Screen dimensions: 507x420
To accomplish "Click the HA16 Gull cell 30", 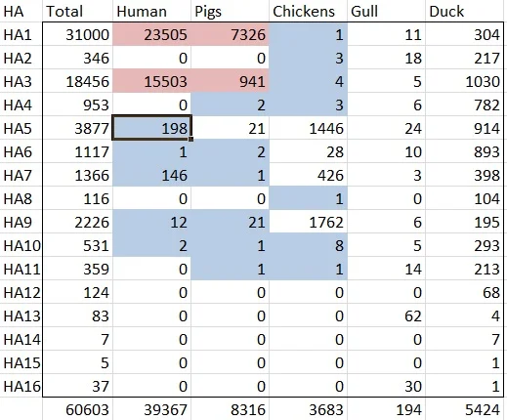I will [386, 386].
